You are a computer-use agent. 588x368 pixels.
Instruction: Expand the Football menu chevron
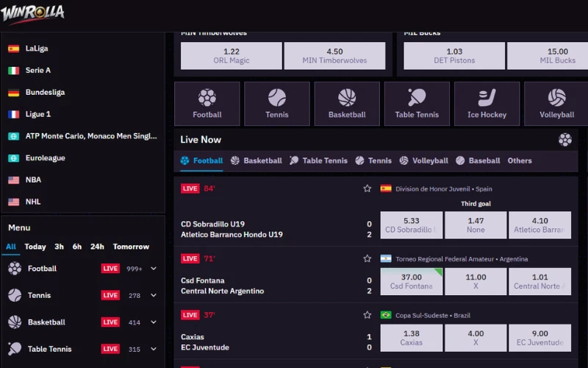coord(154,269)
